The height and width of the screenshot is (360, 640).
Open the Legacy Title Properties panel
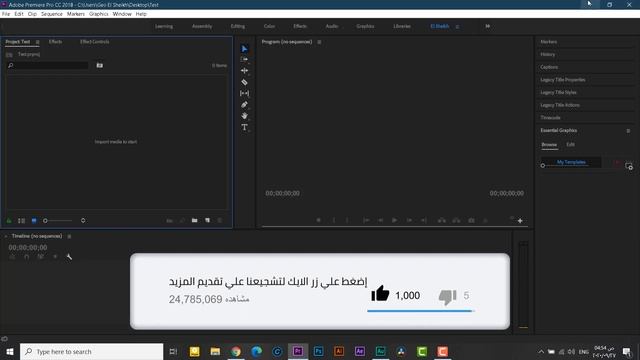click(x=563, y=80)
